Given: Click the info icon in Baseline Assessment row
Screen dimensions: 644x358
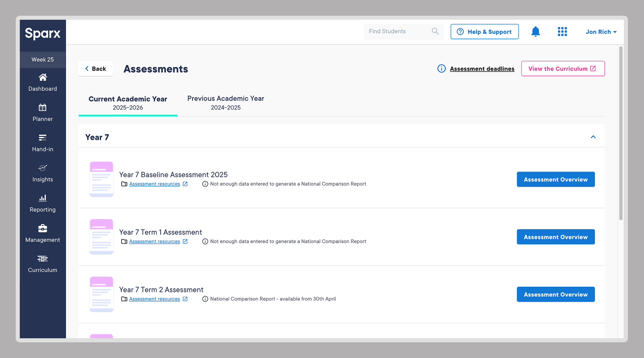Looking at the screenshot, I should [205, 184].
